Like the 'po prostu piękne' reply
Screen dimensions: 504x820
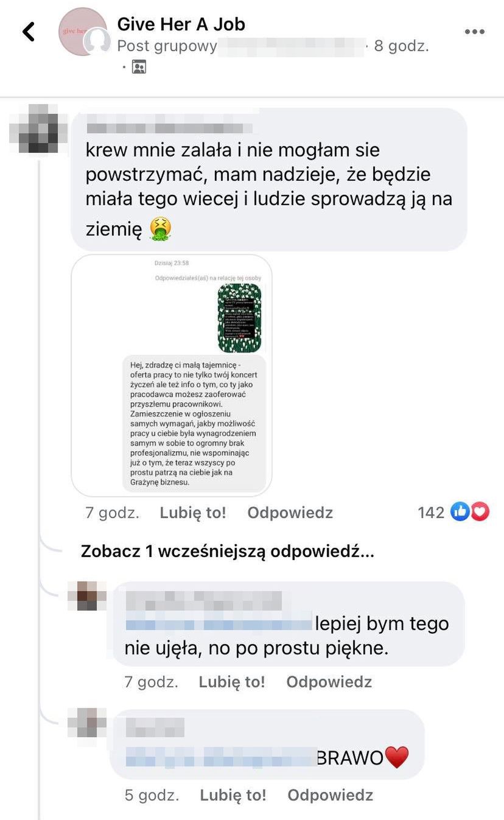pyautogui.click(x=232, y=682)
